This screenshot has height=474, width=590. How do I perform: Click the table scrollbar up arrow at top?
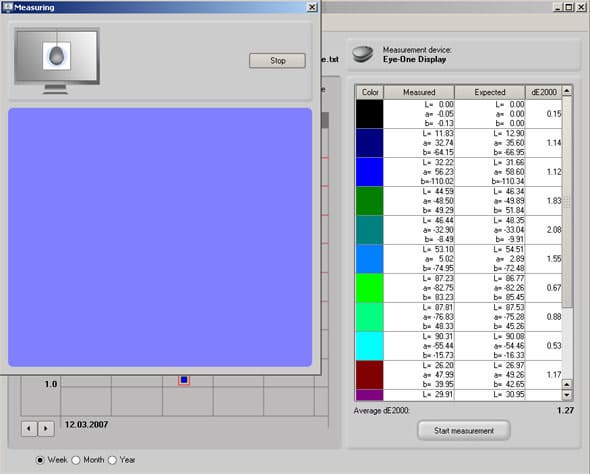tap(567, 91)
